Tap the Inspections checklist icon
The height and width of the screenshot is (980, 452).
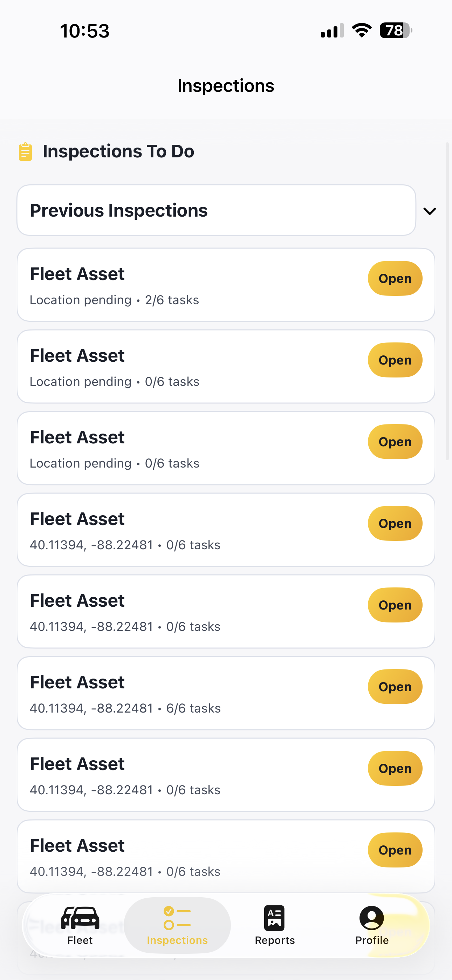tap(177, 918)
